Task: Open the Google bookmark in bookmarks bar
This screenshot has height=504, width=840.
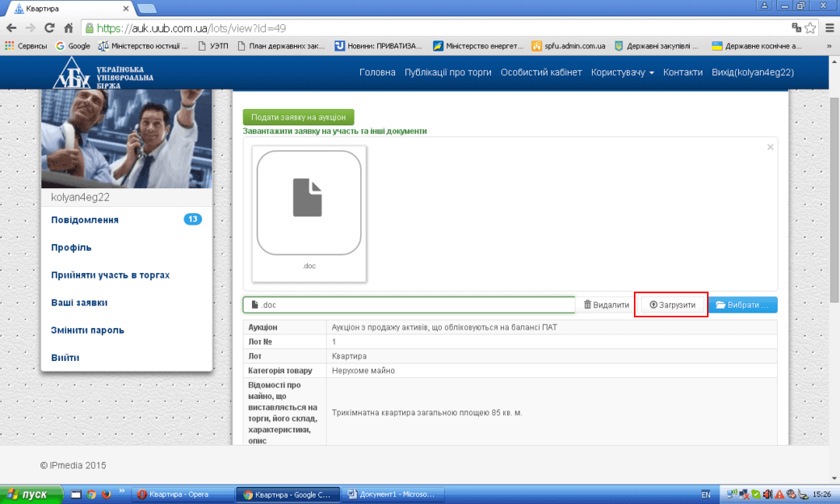Action: click(73, 46)
